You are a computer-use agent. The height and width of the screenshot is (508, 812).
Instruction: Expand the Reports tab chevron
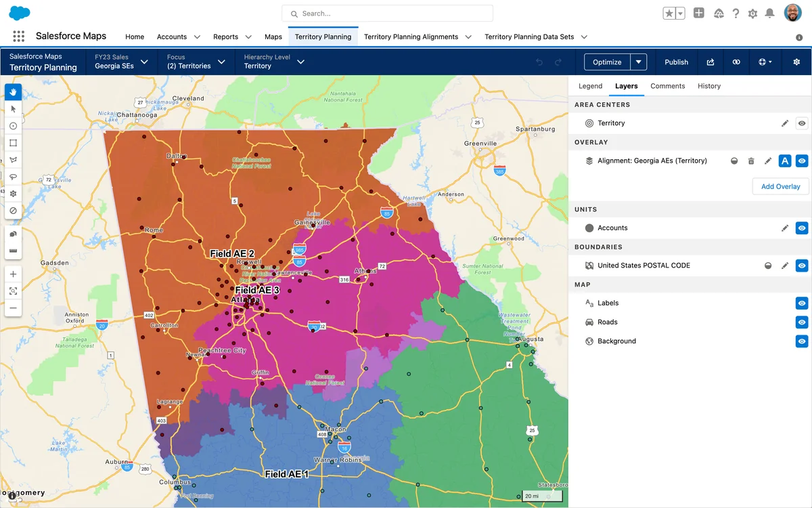coord(248,37)
